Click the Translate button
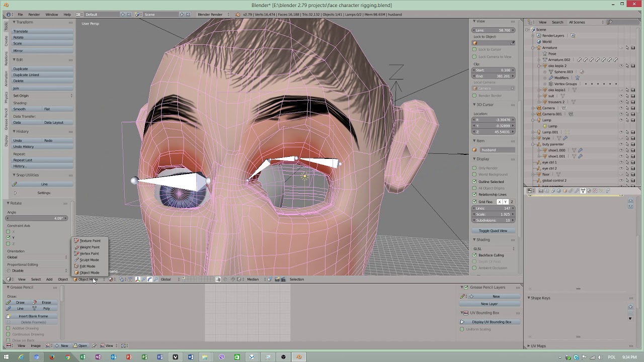The height and width of the screenshot is (362, 644). (x=42, y=31)
